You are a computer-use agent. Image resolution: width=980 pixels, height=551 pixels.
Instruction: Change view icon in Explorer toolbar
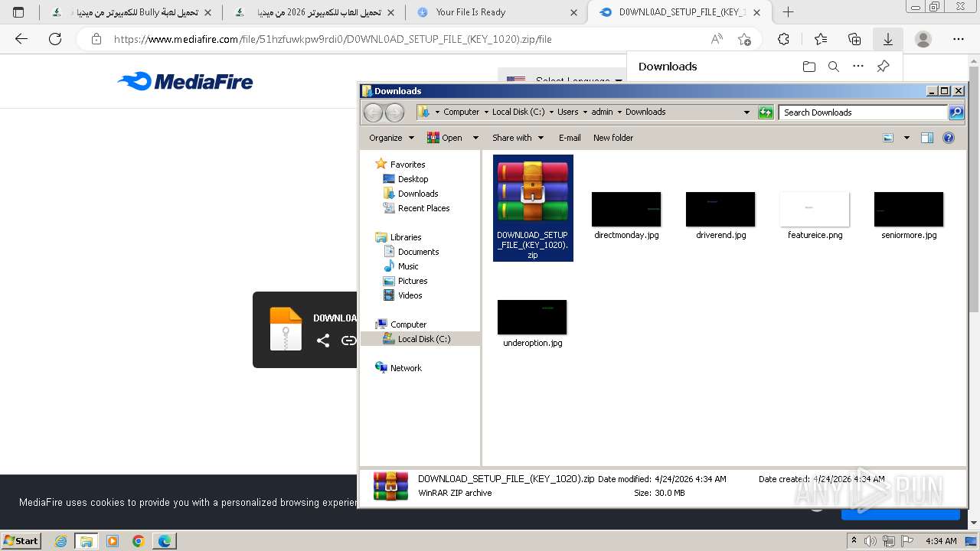click(888, 138)
